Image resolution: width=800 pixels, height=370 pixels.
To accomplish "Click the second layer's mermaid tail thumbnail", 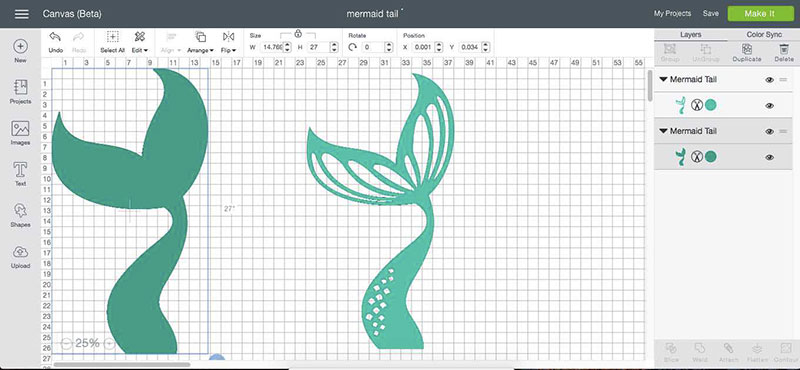I will [x=680, y=157].
